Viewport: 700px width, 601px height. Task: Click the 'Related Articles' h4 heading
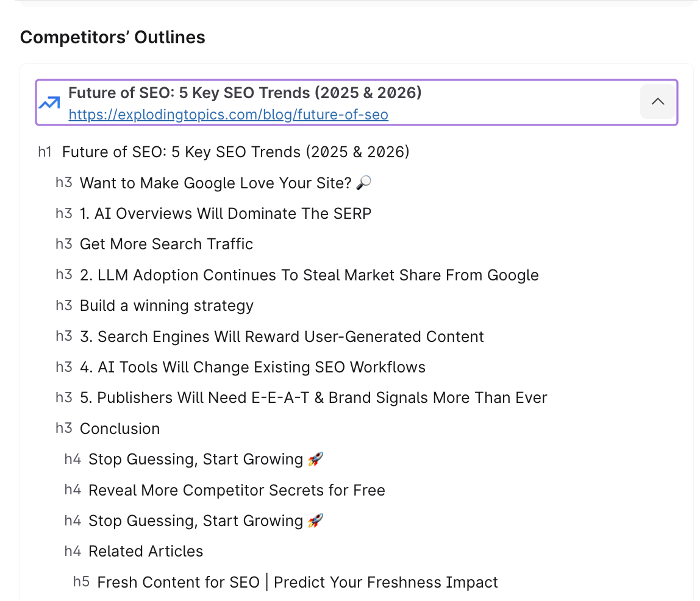(146, 551)
